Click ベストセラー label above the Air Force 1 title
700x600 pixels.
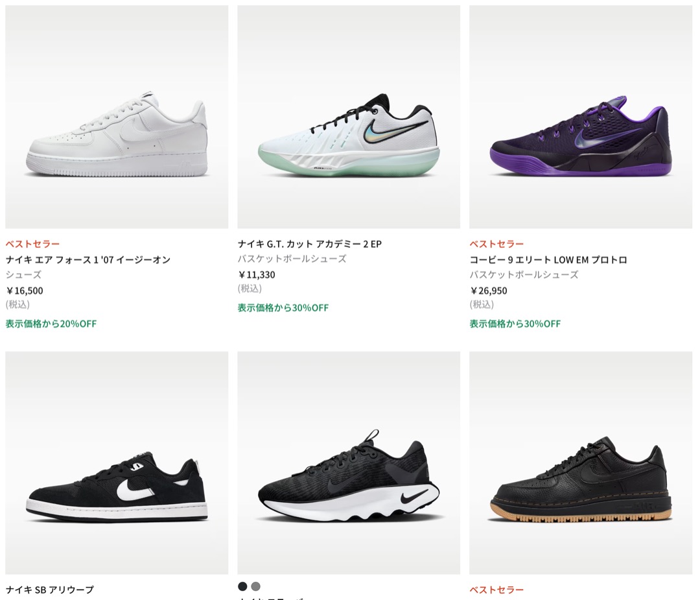click(32, 244)
